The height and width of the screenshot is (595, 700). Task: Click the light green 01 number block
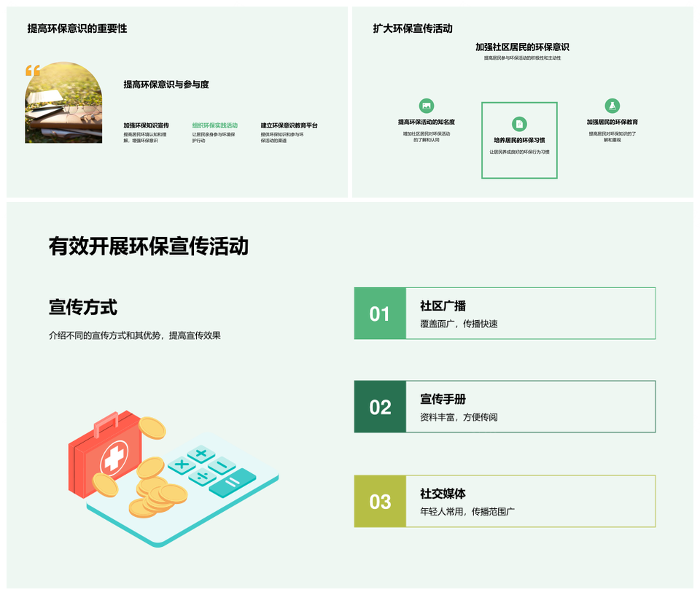(380, 314)
